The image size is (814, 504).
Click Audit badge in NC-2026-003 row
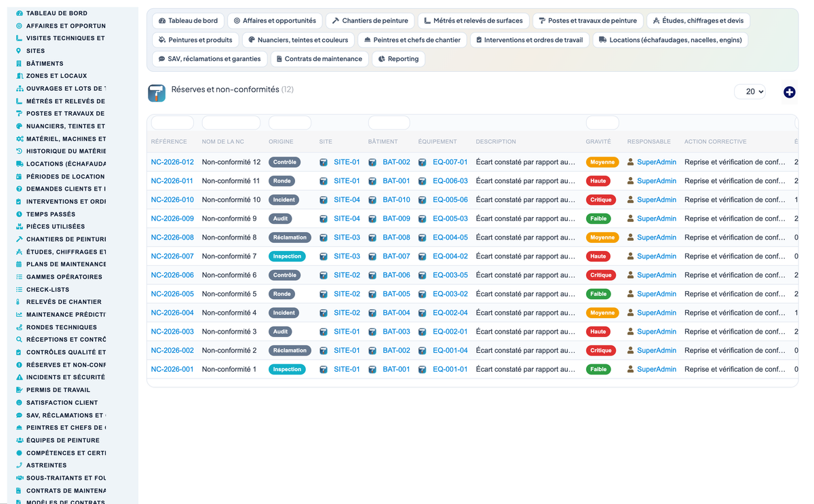click(280, 332)
